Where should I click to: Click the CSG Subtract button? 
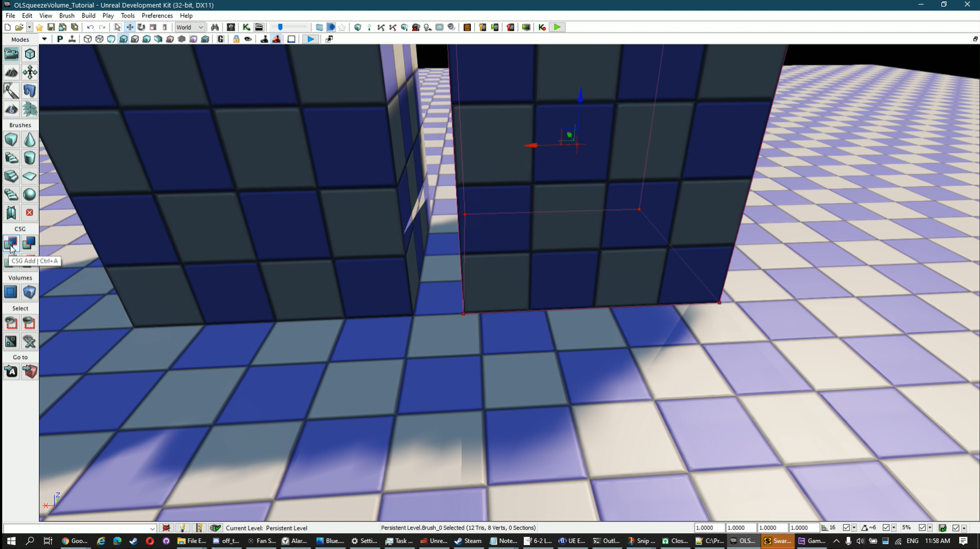click(29, 243)
